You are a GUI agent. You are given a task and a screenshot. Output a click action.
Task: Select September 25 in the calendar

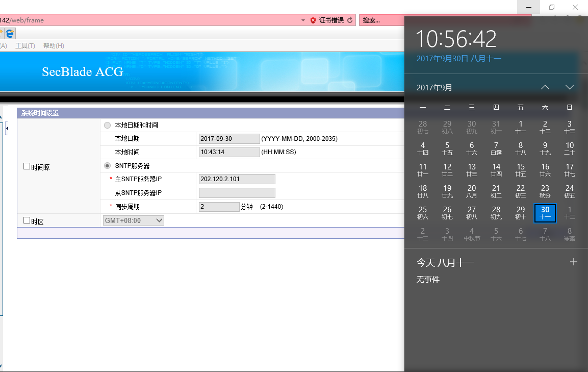click(x=423, y=213)
